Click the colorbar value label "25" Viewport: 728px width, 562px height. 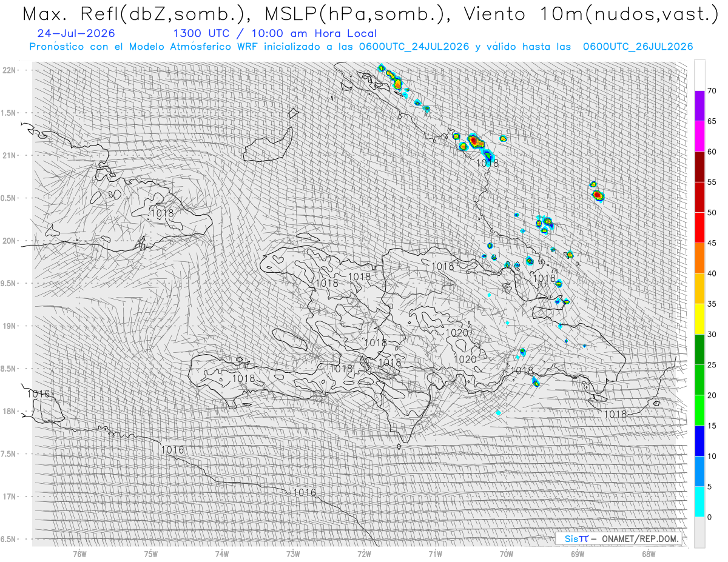pyautogui.click(x=712, y=364)
